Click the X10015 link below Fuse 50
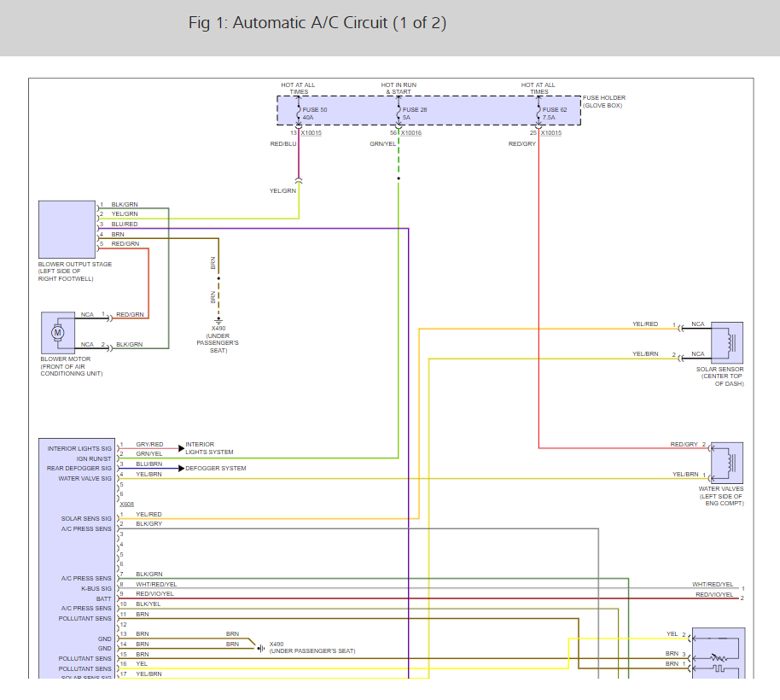 point(311,132)
